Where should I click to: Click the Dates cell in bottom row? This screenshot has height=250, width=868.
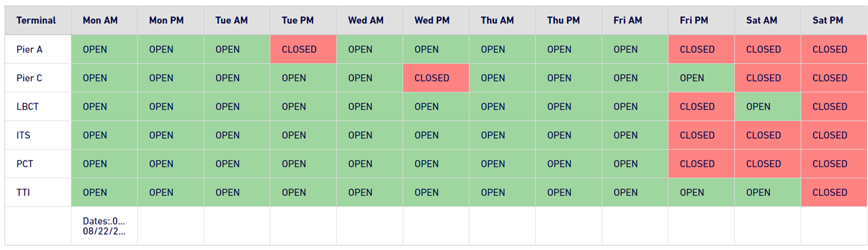point(104,226)
